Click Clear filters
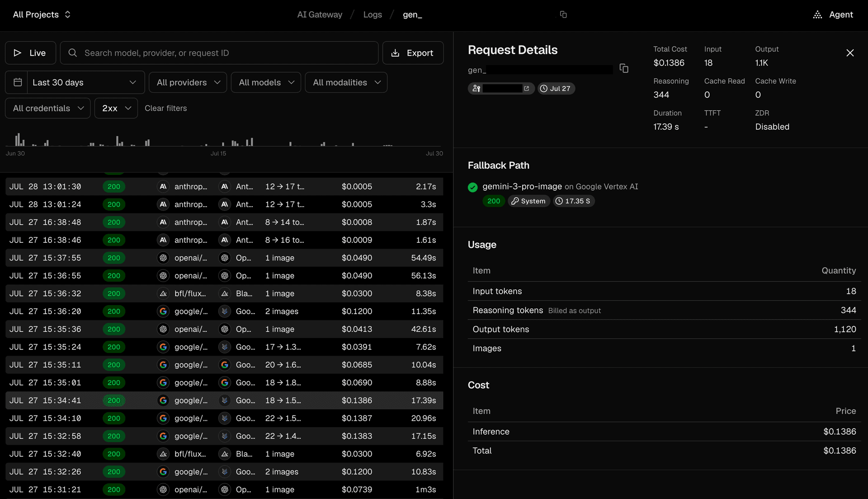The width and height of the screenshot is (868, 499). (x=165, y=108)
